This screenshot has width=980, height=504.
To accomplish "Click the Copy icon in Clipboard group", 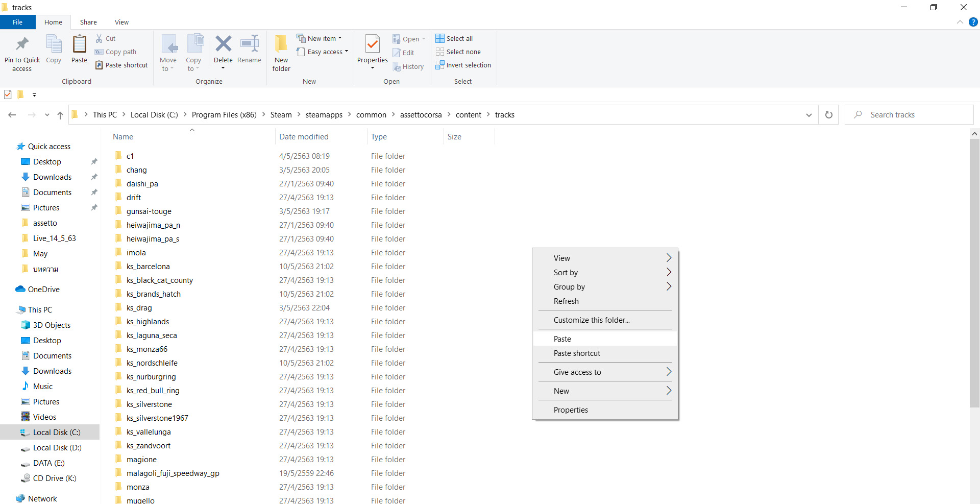I will 54,44.
